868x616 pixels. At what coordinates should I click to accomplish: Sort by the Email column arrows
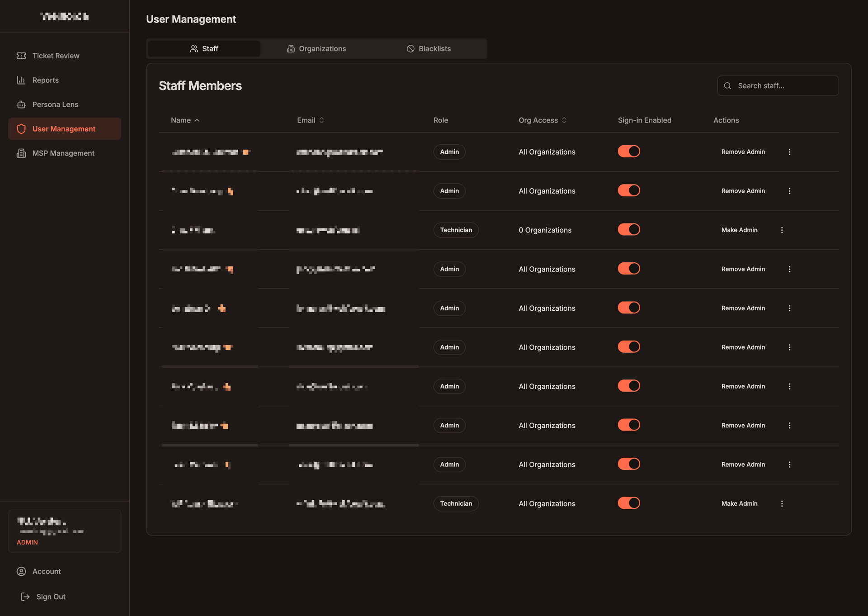[321, 120]
